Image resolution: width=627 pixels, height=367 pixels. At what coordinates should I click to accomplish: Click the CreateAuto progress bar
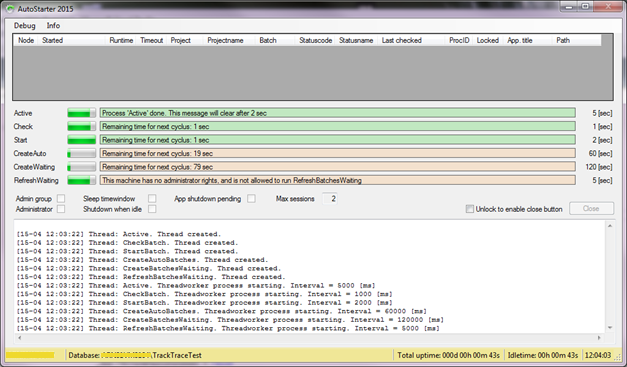tap(82, 154)
